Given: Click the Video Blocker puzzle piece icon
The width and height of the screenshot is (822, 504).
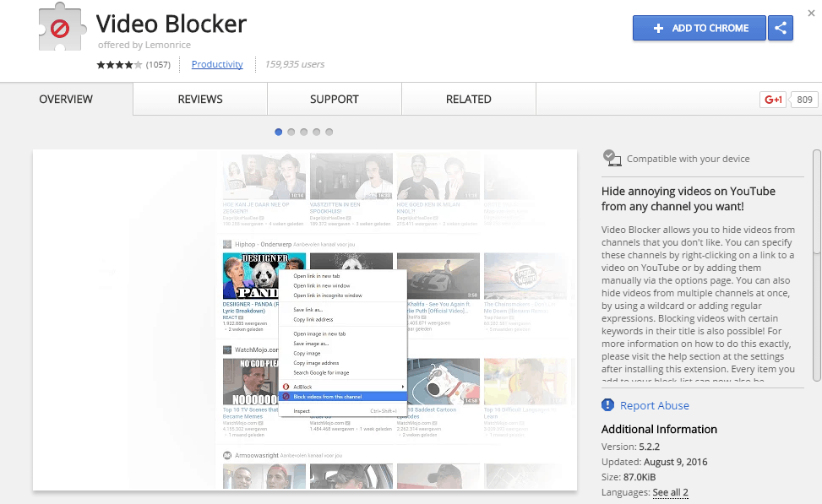Looking at the screenshot, I should coord(63,27).
